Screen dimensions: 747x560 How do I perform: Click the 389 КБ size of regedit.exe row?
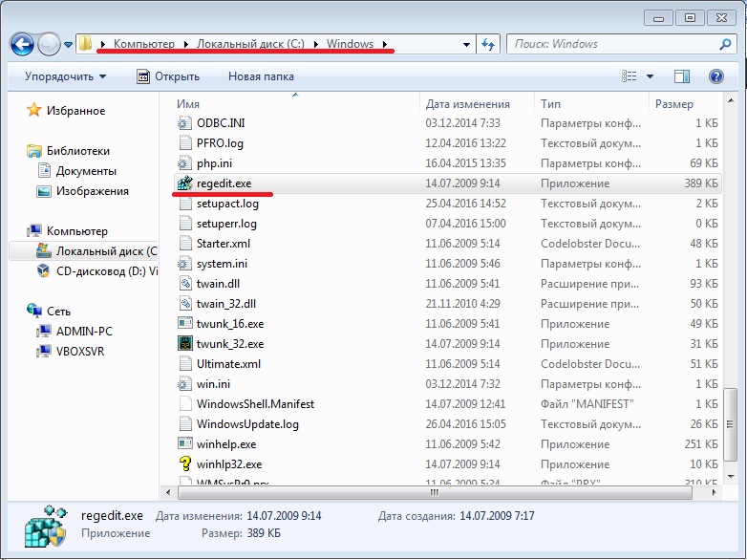701,183
